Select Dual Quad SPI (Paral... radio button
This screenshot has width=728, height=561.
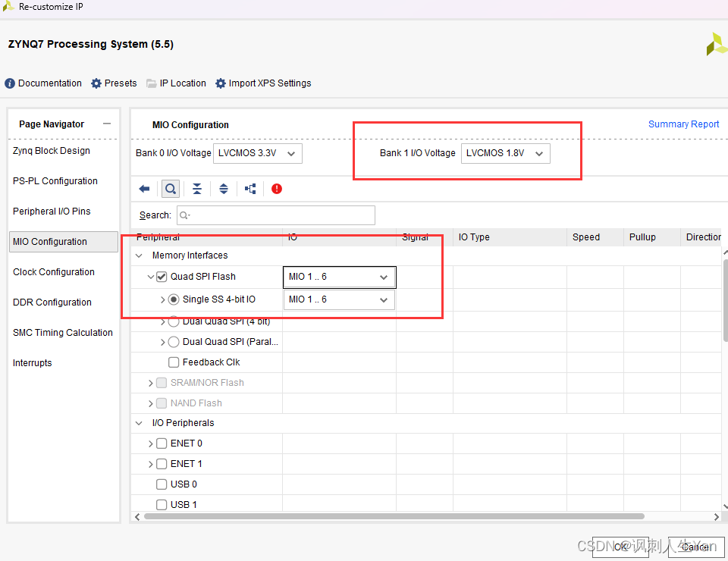pyautogui.click(x=174, y=342)
